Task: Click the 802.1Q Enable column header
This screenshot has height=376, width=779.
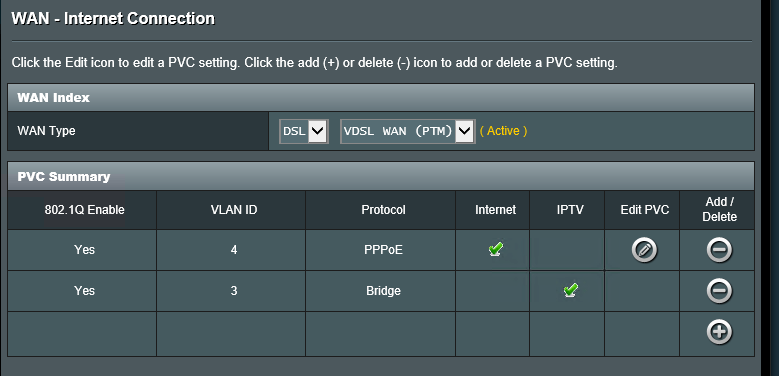Action: (x=84, y=210)
